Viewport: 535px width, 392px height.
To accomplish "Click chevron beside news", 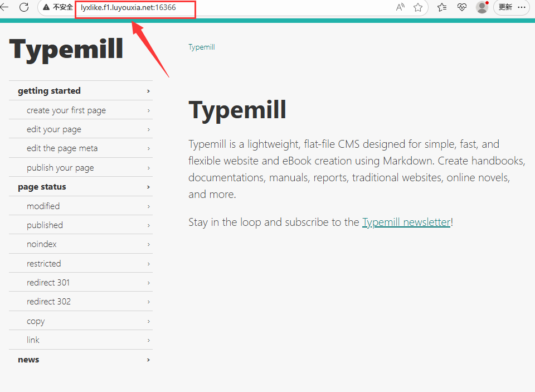I will 148,360.
